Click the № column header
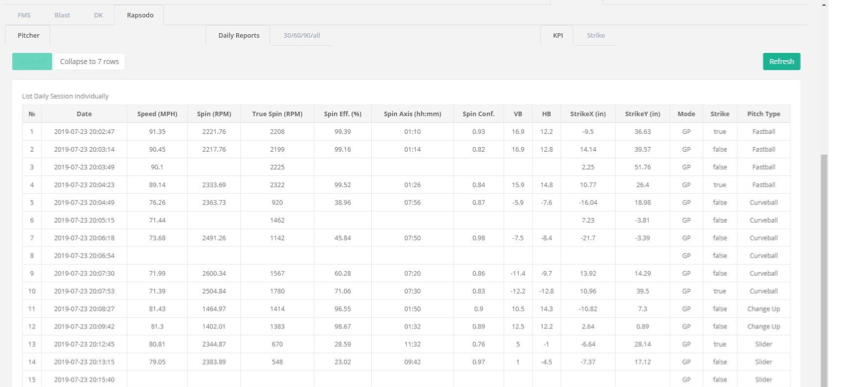Viewport: 858px width, 387px height. pyautogui.click(x=32, y=114)
